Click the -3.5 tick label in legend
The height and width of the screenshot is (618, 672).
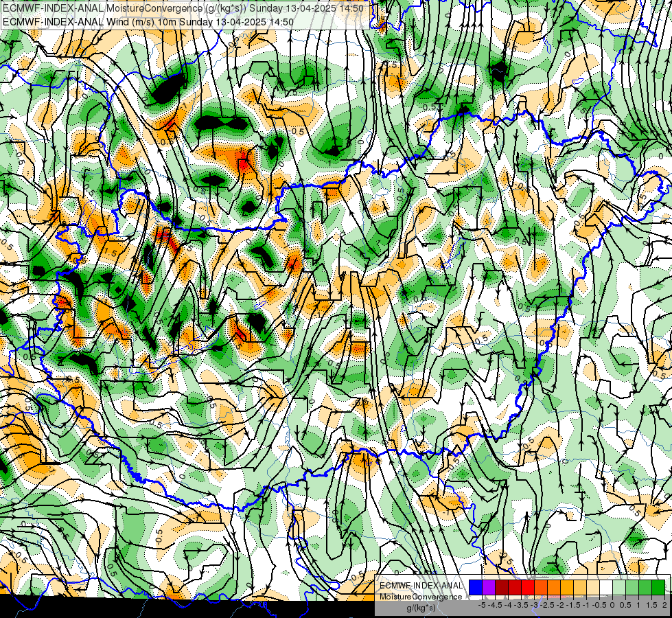click(x=521, y=605)
